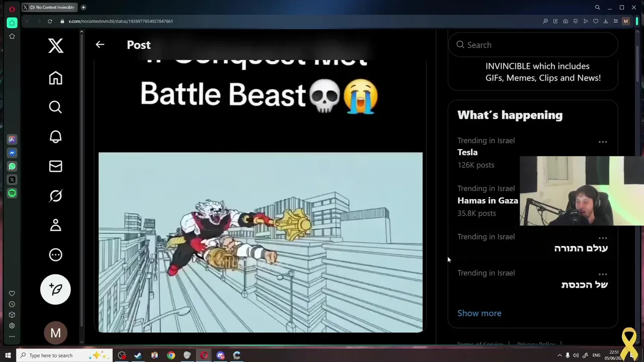Open X/Twitter in the Opera sidebar
The width and height of the screenshot is (644, 362).
click(12, 179)
